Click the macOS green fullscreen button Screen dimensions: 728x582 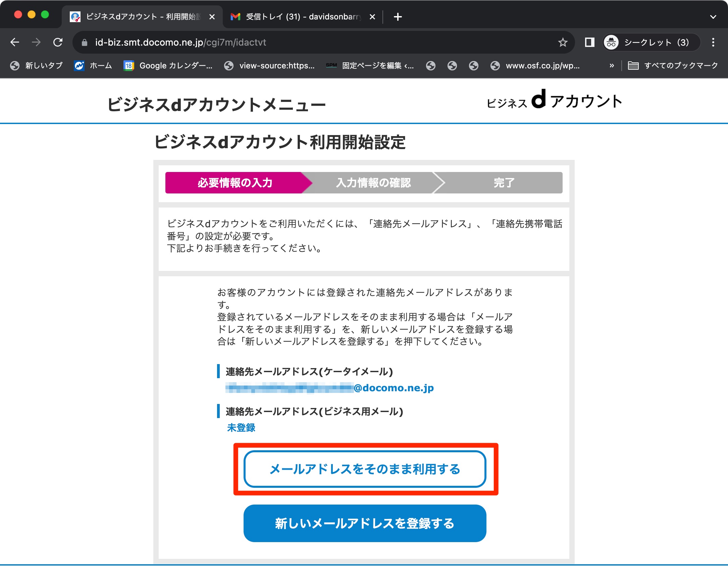[x=45, y=15]
